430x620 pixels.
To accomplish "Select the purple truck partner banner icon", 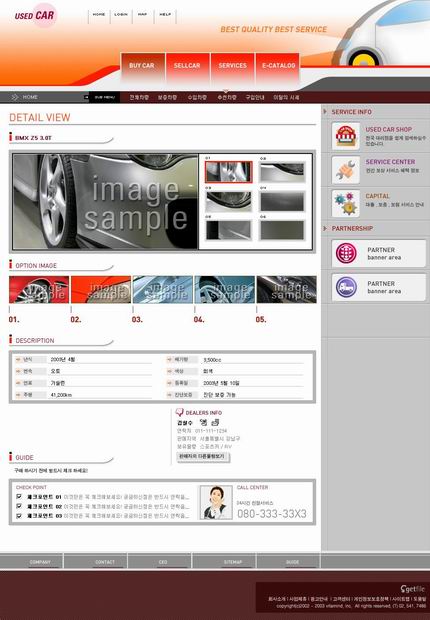I will (x=346, y=287).
